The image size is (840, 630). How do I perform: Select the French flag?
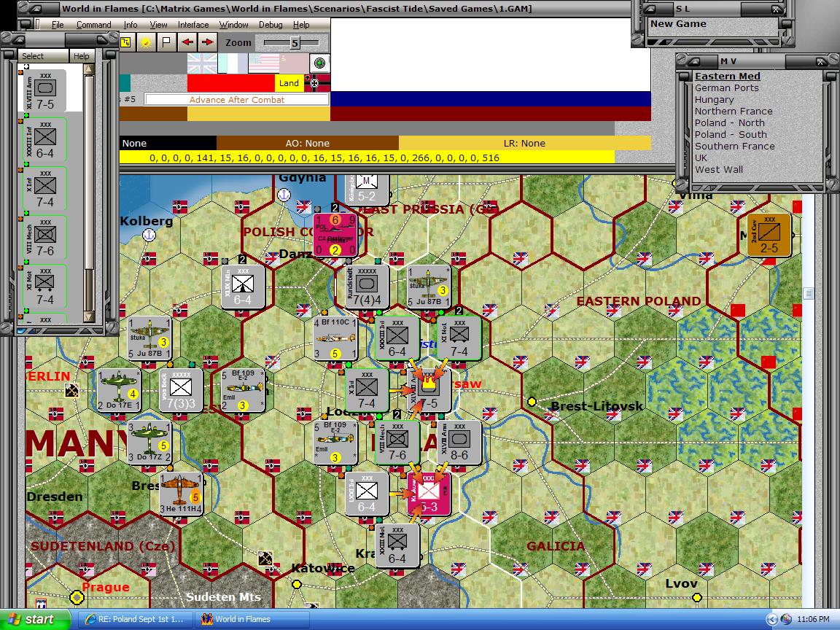pyautogui.click(x=233, y=63)
